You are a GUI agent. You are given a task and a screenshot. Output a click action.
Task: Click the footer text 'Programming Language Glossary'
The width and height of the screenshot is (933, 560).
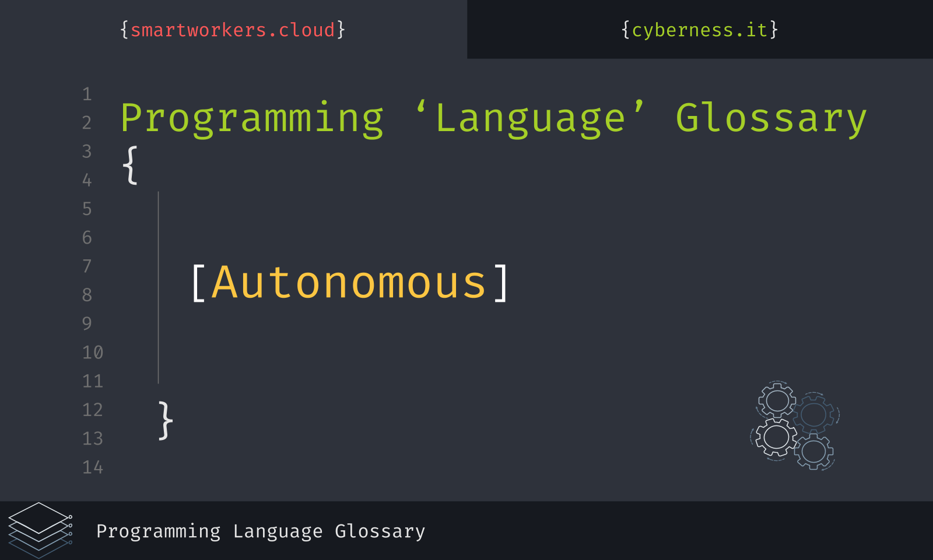(261, 531)
